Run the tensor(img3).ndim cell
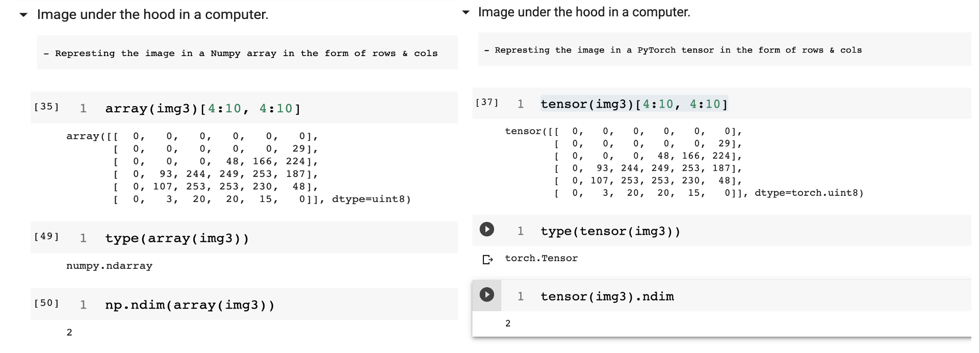The width and height of the screenshot is (980, 353). click(x=487, y=295)
